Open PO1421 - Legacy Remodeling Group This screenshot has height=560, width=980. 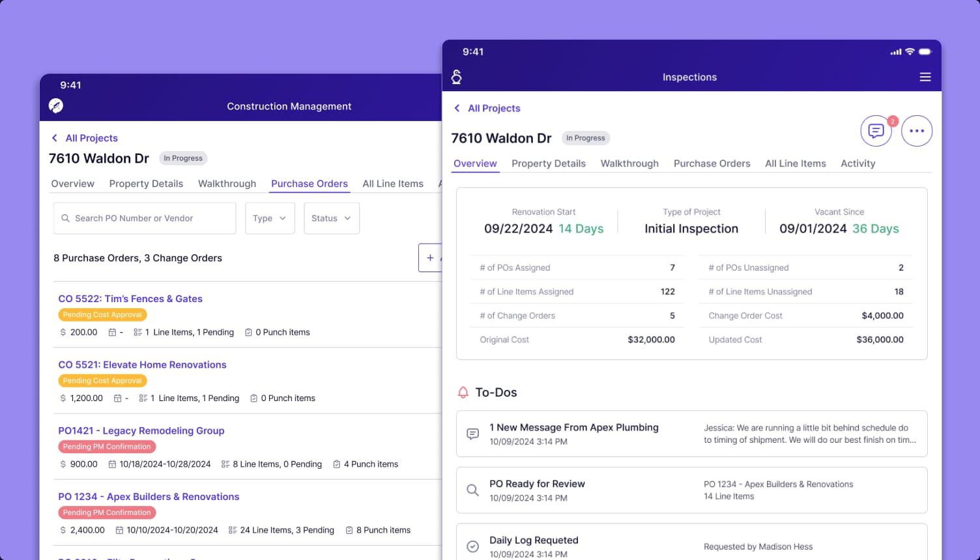(x=141, y=430)
